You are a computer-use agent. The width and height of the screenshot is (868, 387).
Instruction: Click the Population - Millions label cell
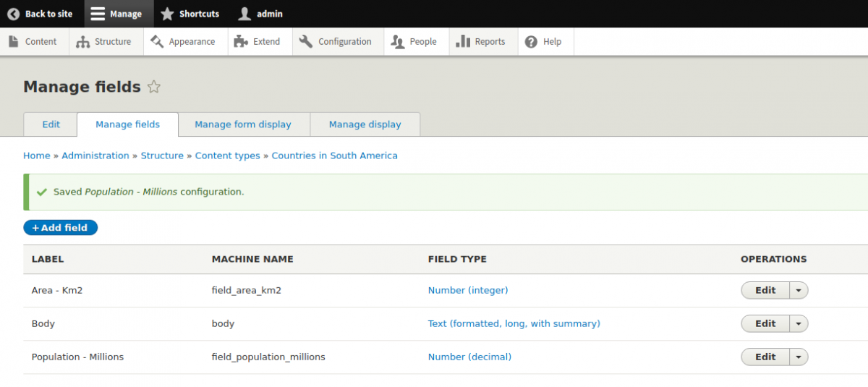click(77, 357)
